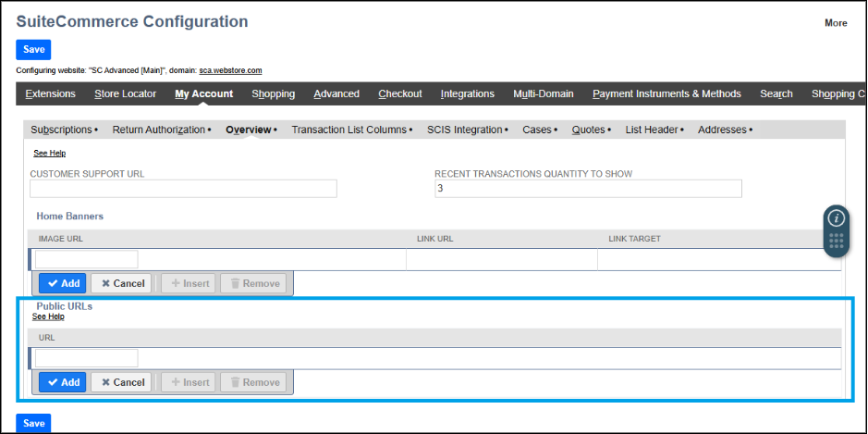This screenshot has height=434, width=868.
Task: Click Insert button in Public URLs
Action: click(189, 382)
